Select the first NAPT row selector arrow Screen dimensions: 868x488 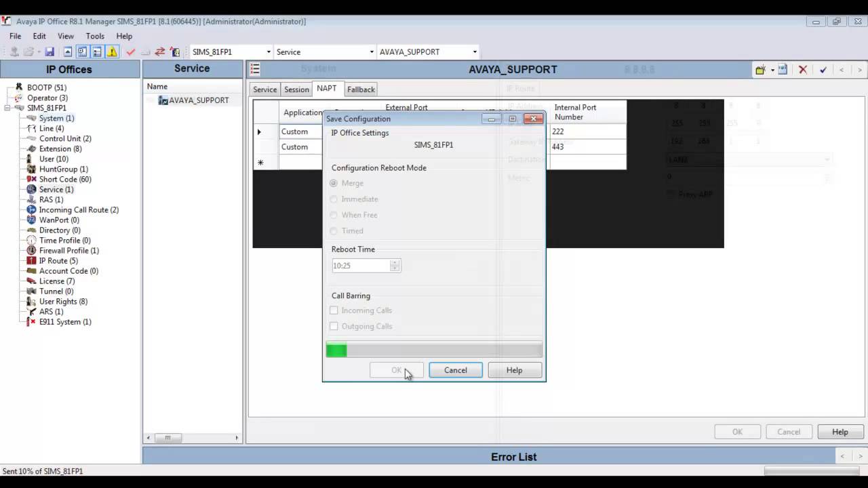pos(260,131)
